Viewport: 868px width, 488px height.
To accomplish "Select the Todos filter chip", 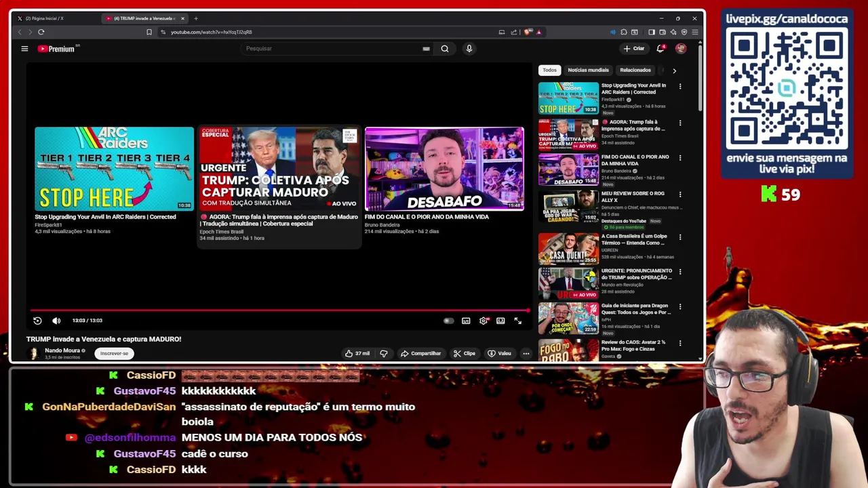I will (549, 70).
